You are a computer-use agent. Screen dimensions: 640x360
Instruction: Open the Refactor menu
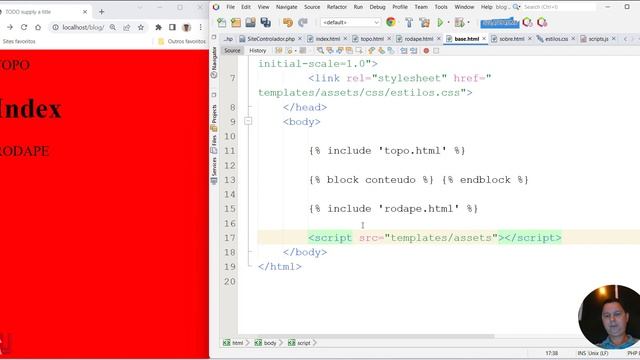[337, 7]
